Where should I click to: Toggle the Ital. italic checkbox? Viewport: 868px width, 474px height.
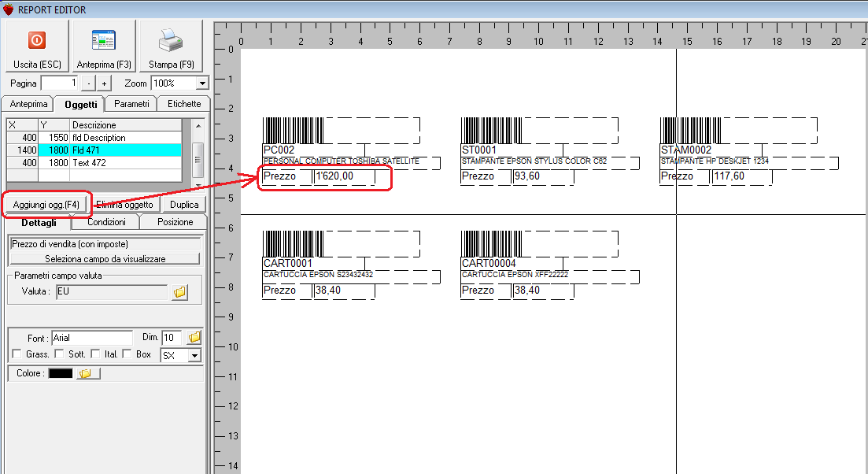coord(95,354)
